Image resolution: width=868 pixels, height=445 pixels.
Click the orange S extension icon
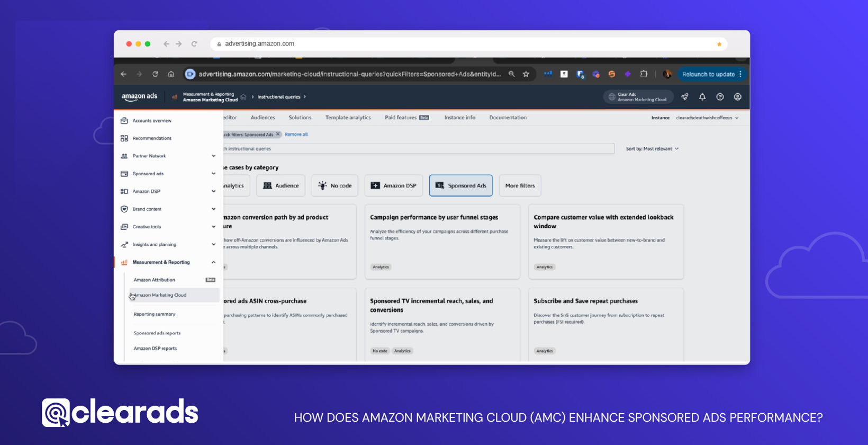point(612,74)
